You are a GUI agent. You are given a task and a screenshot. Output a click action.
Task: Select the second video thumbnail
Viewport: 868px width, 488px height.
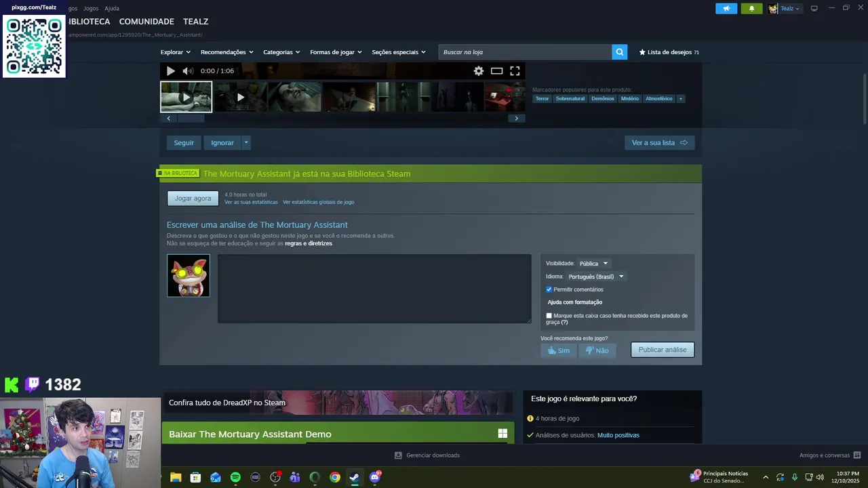pyautogui.click(x=240, y=97)
